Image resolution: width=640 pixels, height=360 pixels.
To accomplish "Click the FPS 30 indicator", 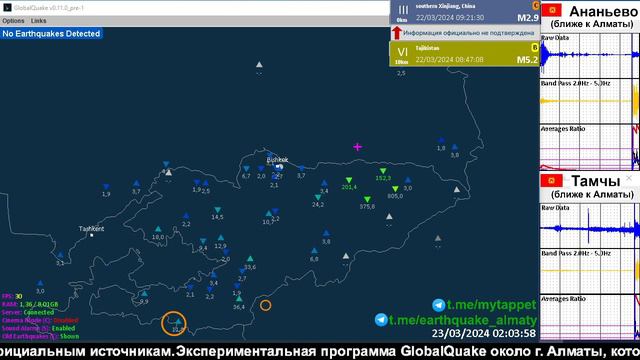I will coord(12,296).
